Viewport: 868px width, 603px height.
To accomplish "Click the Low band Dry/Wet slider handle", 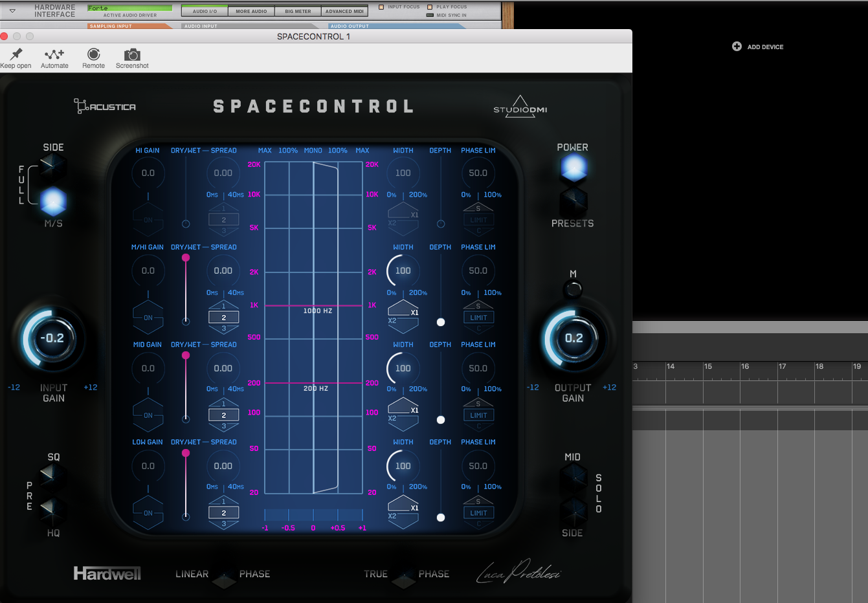I will tap(186, 453).
